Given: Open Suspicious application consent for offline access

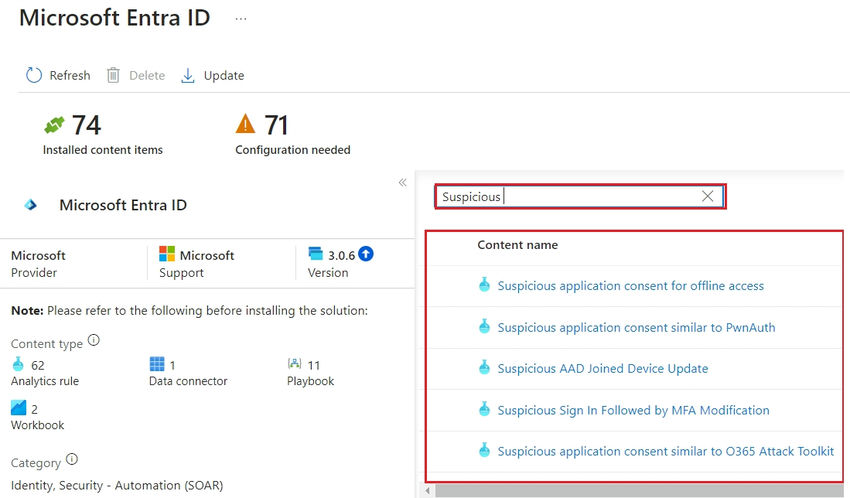Looking at the screenshot, I should tap(630, 286).
